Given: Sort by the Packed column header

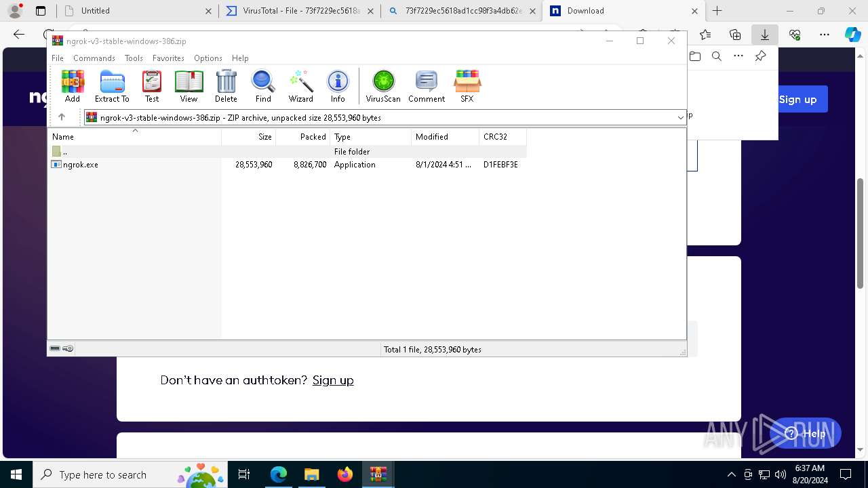Looking at the screenshot, I should pos(302,137).
